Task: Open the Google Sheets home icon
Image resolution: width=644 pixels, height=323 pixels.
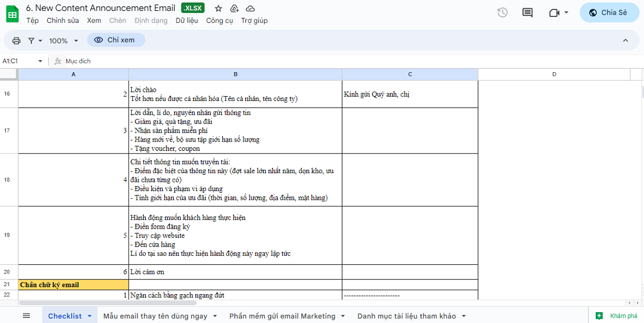Action: (12, 15)
